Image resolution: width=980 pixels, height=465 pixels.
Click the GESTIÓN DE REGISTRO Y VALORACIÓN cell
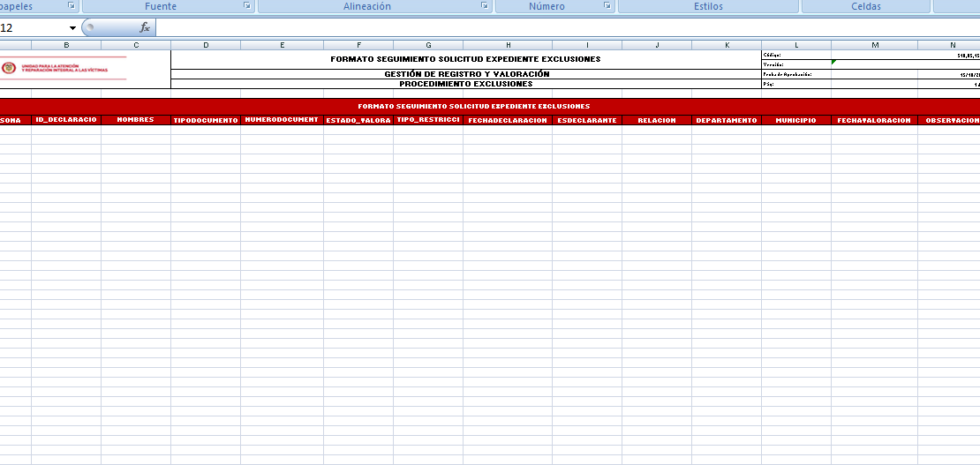tap(465, 74)
